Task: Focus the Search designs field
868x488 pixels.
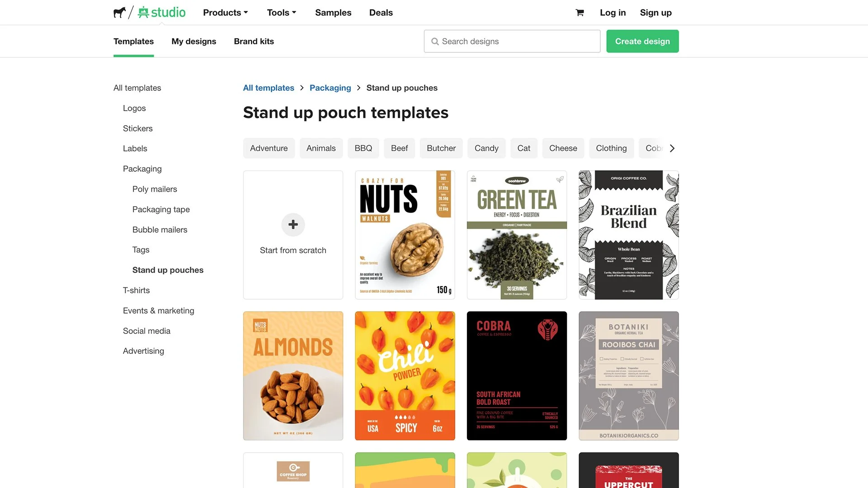Action: coord(512,41)
